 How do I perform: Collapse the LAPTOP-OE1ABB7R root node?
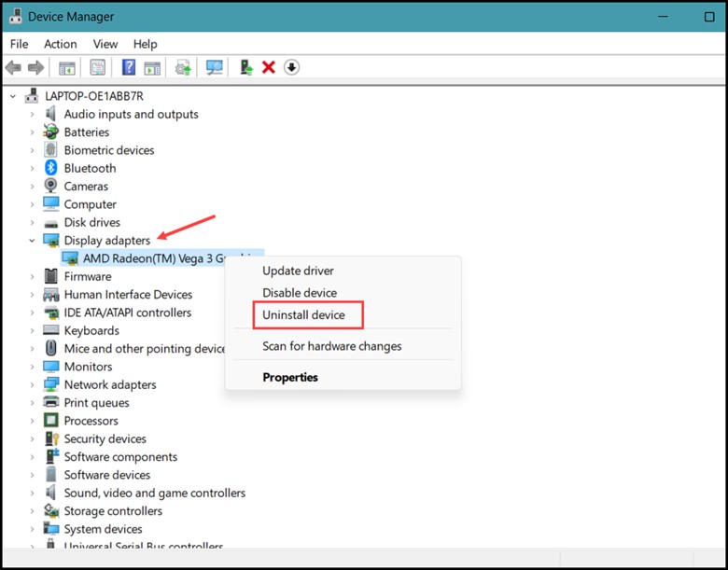coord(13,96)
